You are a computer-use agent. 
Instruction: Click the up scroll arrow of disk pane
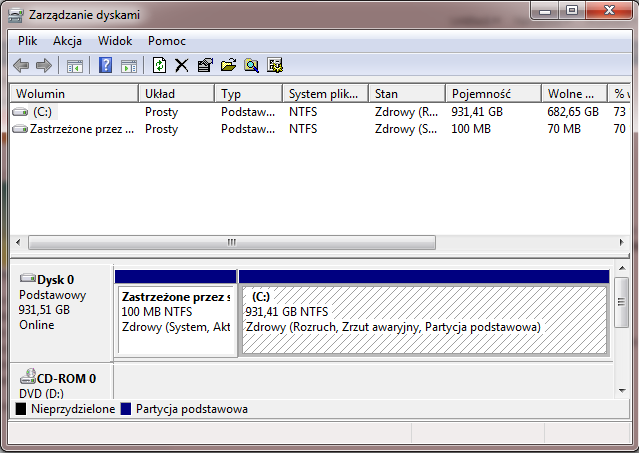coord(622,268)
